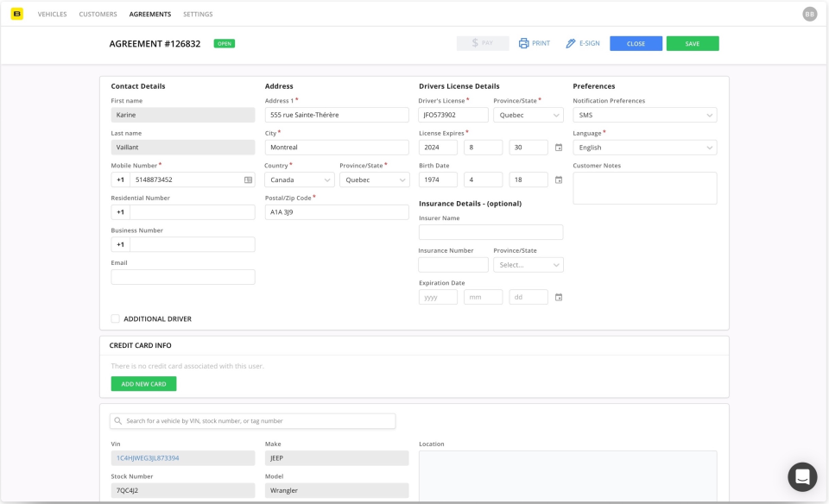829x504 pixels.
Task: Click the Mobile Number +1 country code
Action: click(121, 180)
